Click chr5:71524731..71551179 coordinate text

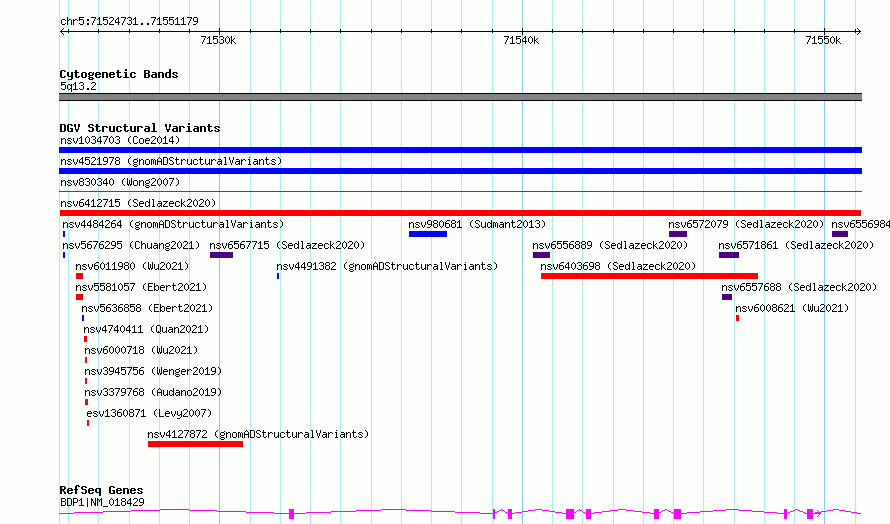129,22
